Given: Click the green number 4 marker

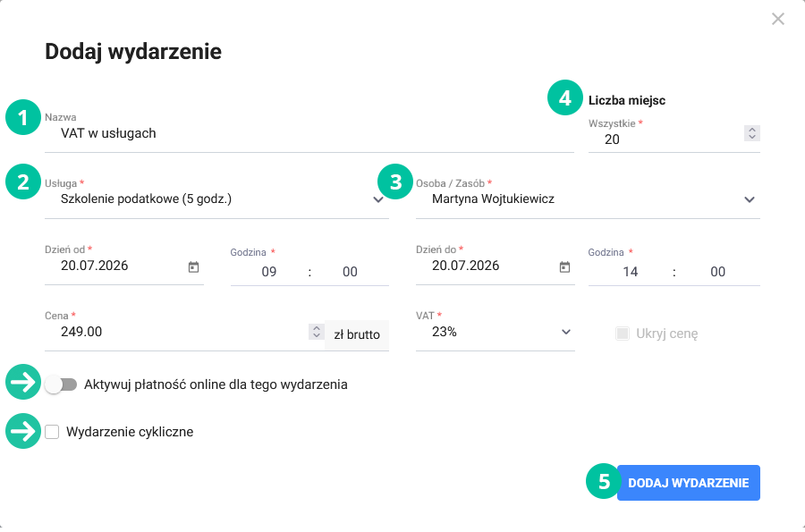Looking at the screenshot, I should pos(565,97).
